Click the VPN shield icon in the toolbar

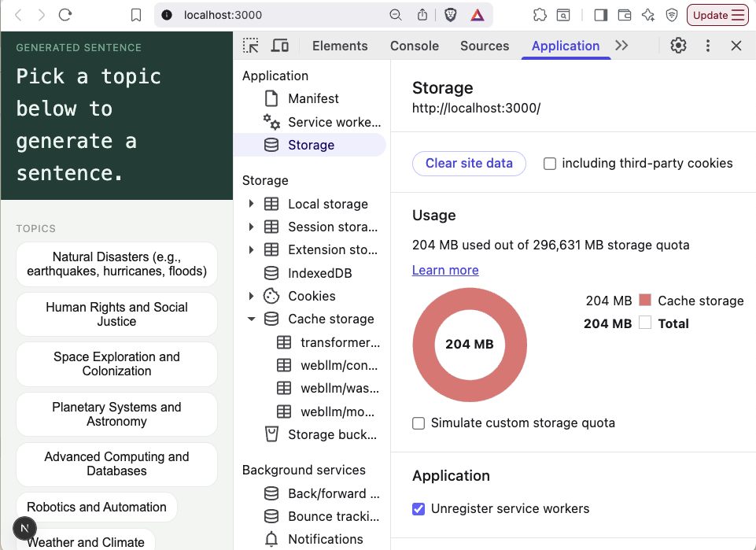coord(672,15)
